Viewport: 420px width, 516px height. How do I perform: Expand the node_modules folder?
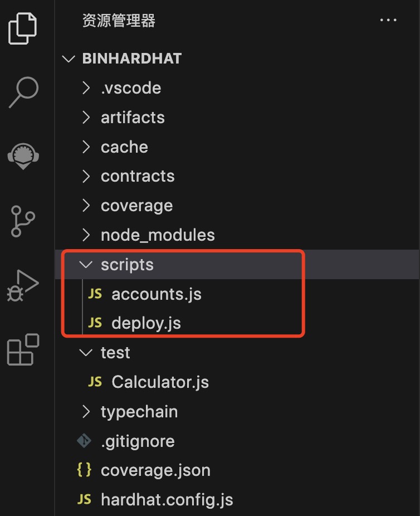coord(158,235)
